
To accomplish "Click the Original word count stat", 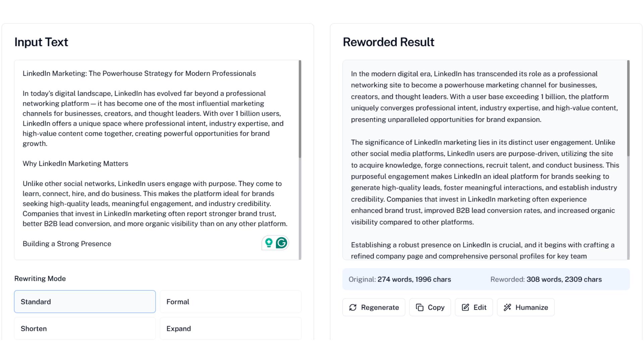I will coord(399,280).
